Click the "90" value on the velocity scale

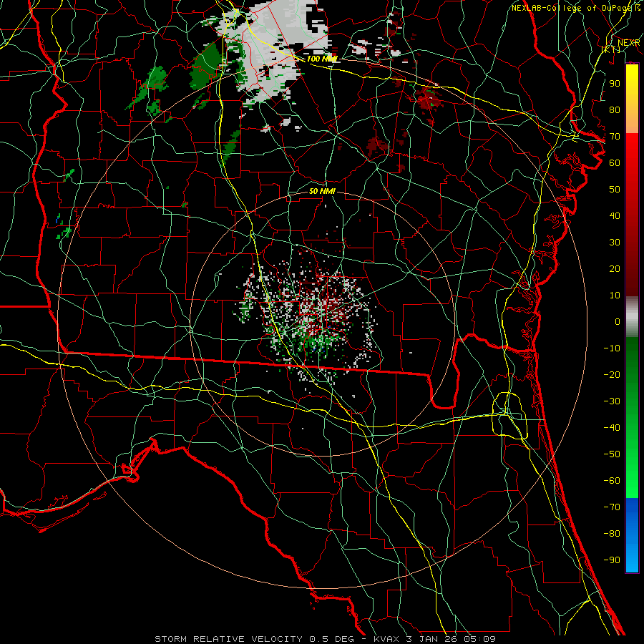615,84
